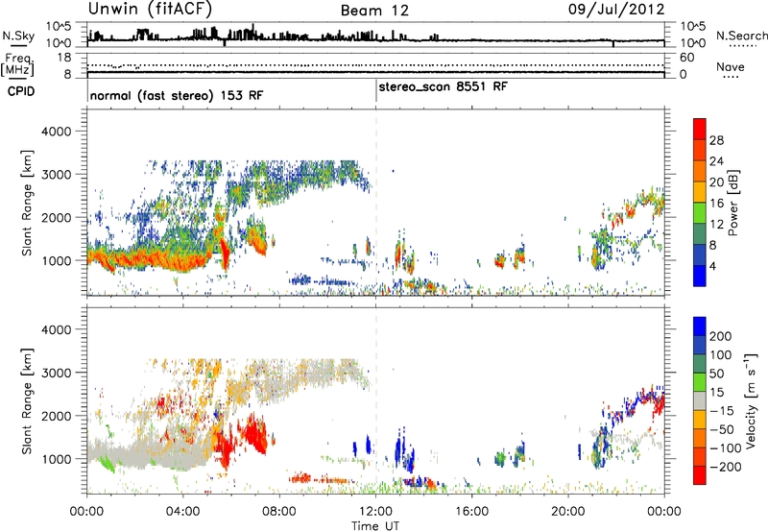
Task: Click the red velocity blob near 07:00
Action: pyautogui.click(x=254, y=433)
